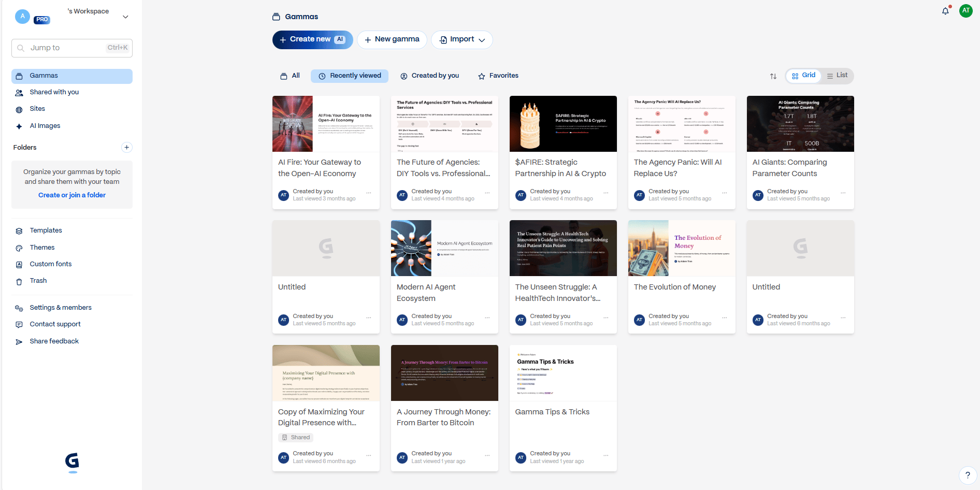Click the Jump to search field
The height and width of the screenshot is (490, 980).
click(72, 48)
